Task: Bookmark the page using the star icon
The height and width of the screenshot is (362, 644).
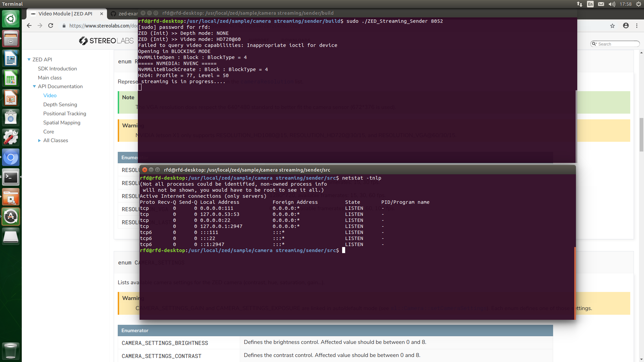Action: tap(612, 25)
